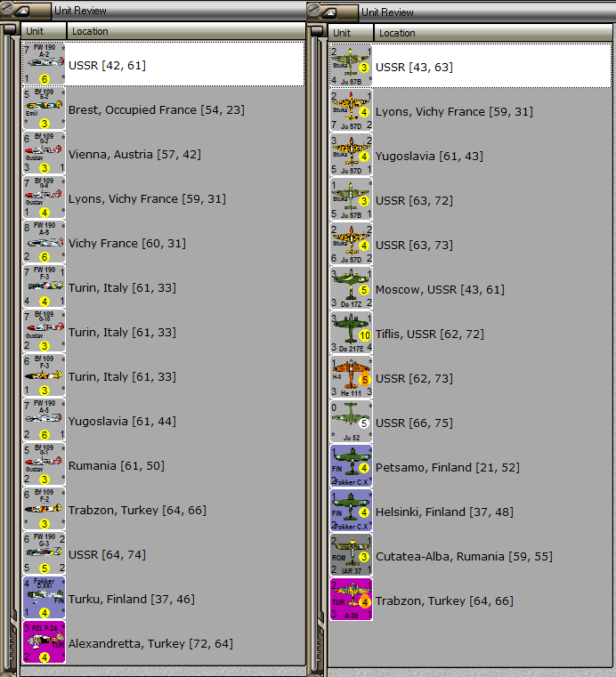This screenshot has height=677, width=616.
Task: Select the Ju 87D Stuka icon in Yugoslavia
Action: [352, 155]
